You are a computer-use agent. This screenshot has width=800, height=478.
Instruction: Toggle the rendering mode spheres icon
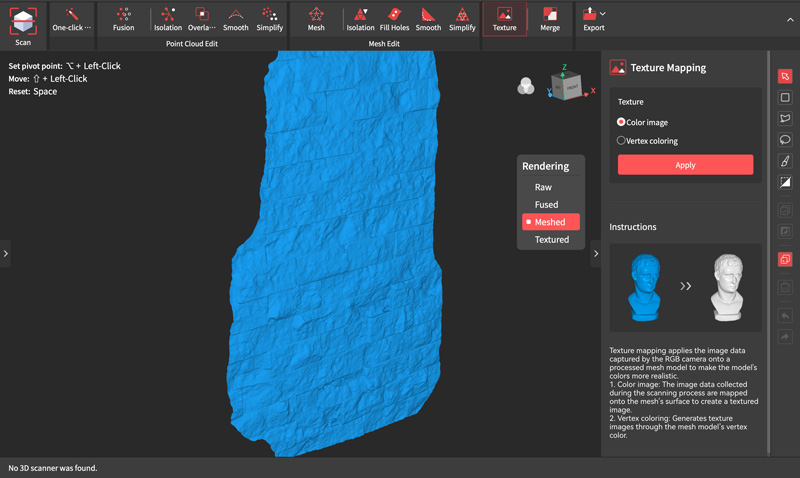pyautogui.click(x=526, y=86)
